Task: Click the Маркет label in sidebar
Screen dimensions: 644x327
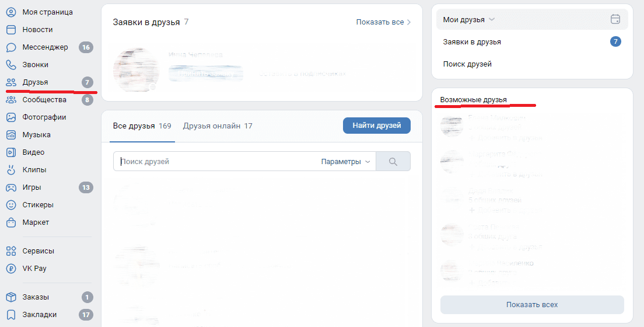Action: [x=36, y=222]
